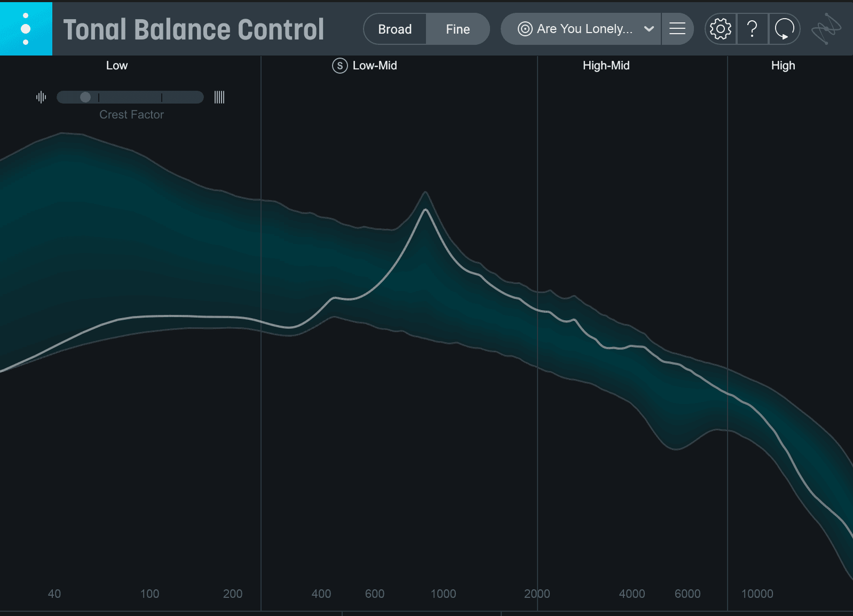This screenshot has width=853, height=616.
Task: Click the dynamic waveform icon left of Crest Factor
Action: pyautogui.click(x=41, y=97)
